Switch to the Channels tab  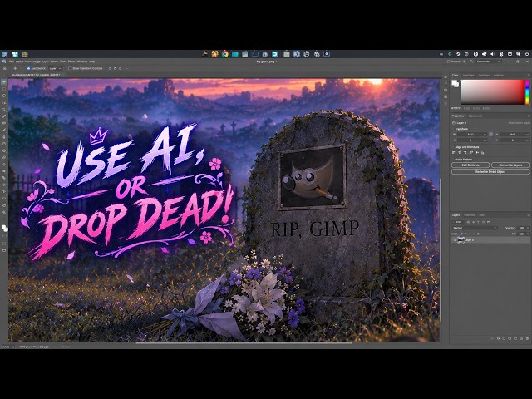469,215
